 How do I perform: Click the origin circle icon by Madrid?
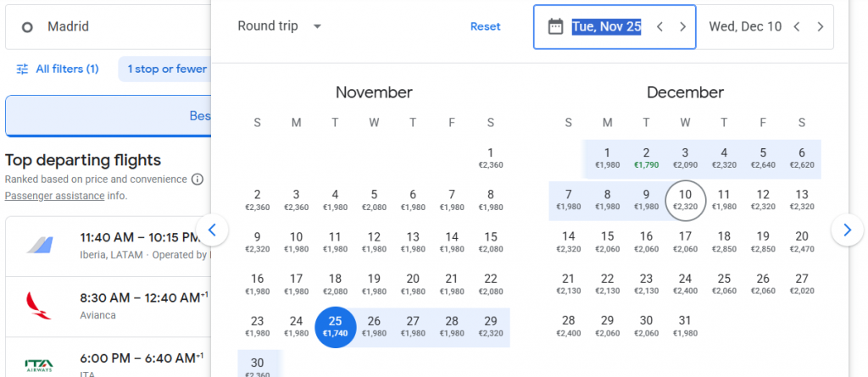coord(26,27)
